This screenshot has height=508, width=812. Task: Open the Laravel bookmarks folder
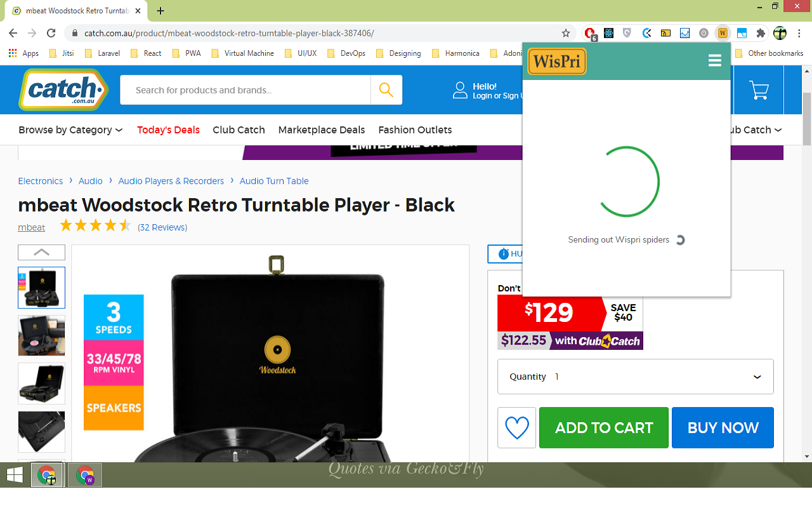coord(101,53)
